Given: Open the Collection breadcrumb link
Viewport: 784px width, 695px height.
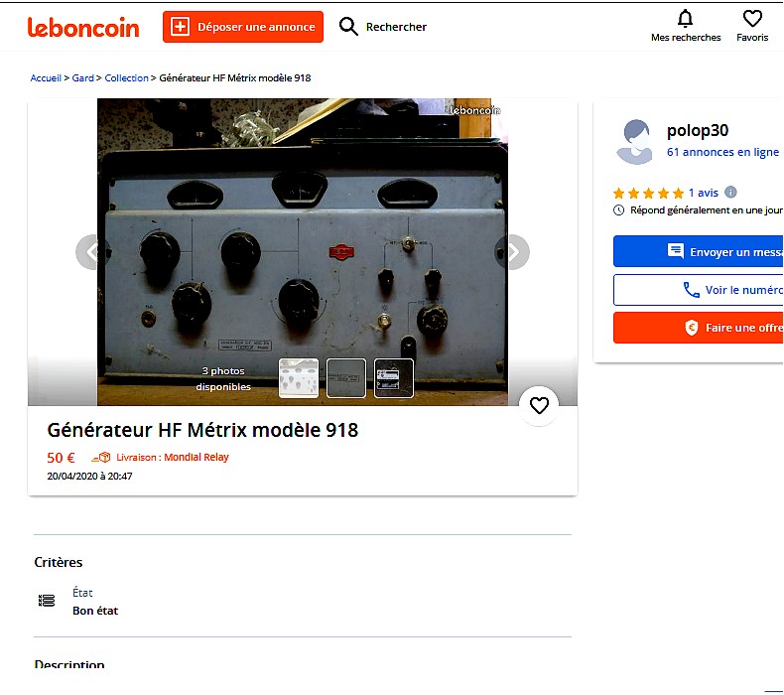Looking at the screenshot, I should 126,78.
